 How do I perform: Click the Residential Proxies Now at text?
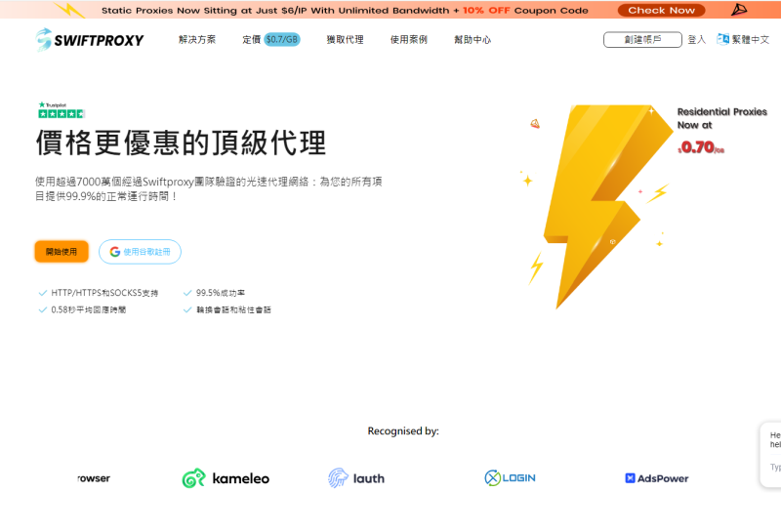click(x=721, y=118)
